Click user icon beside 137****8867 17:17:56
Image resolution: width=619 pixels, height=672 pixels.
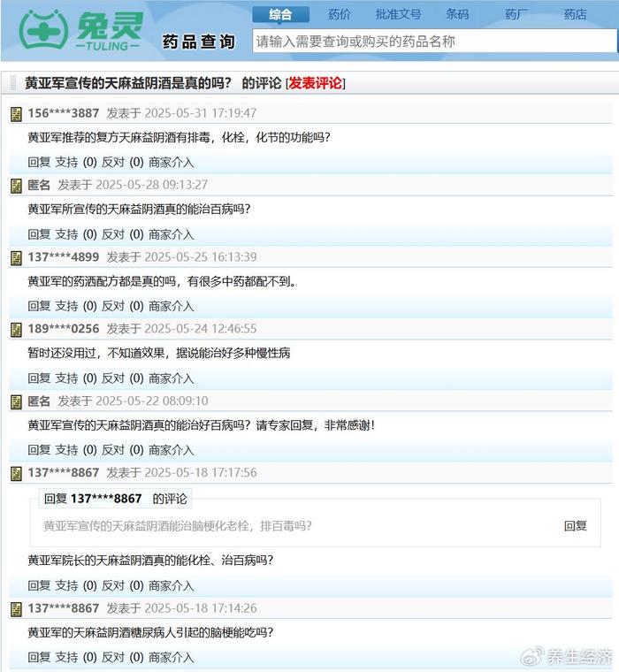click(x=16, y=474)
